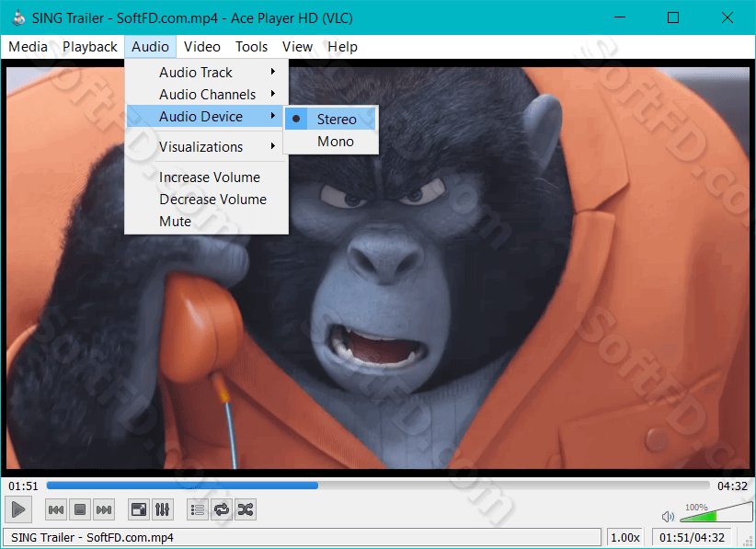Open the Tools menu
The image size is (756, 549).
251,47
